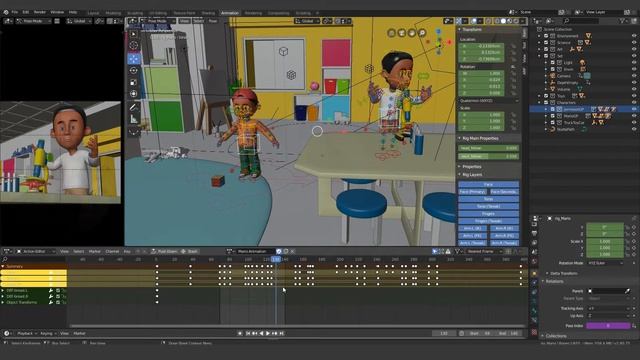Play animation in reverse
This screenshot has width=640, height=360.
(x=261, y=333)
